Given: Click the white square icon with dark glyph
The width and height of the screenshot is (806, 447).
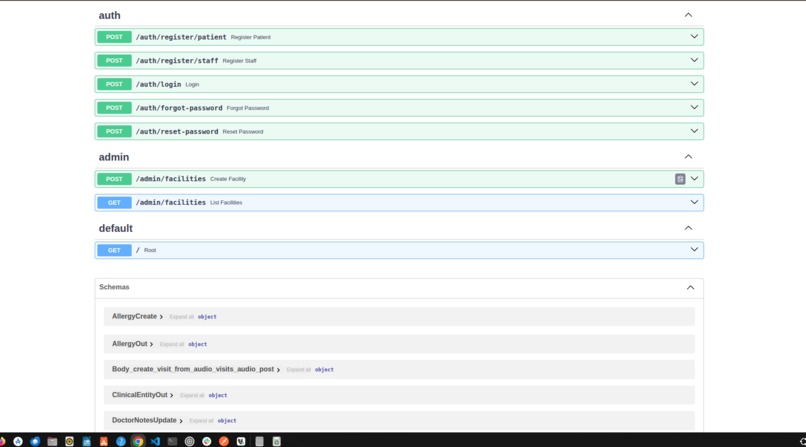Looking at the screenshot, I should (241, 441).
